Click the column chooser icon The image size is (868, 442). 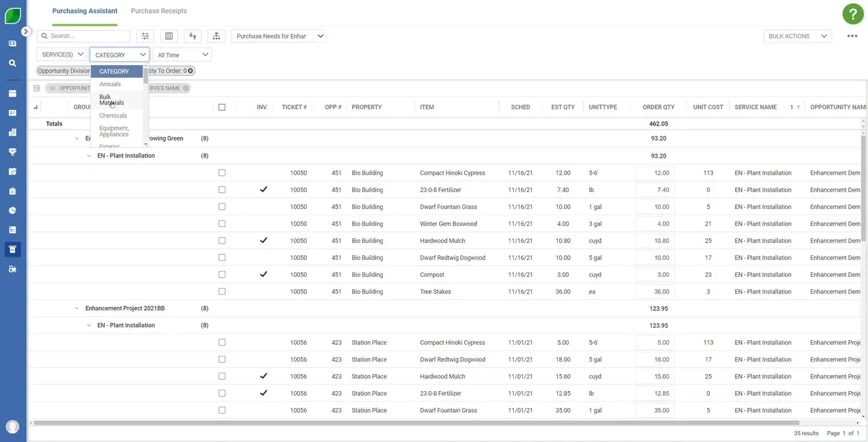[x=169, y=36]
